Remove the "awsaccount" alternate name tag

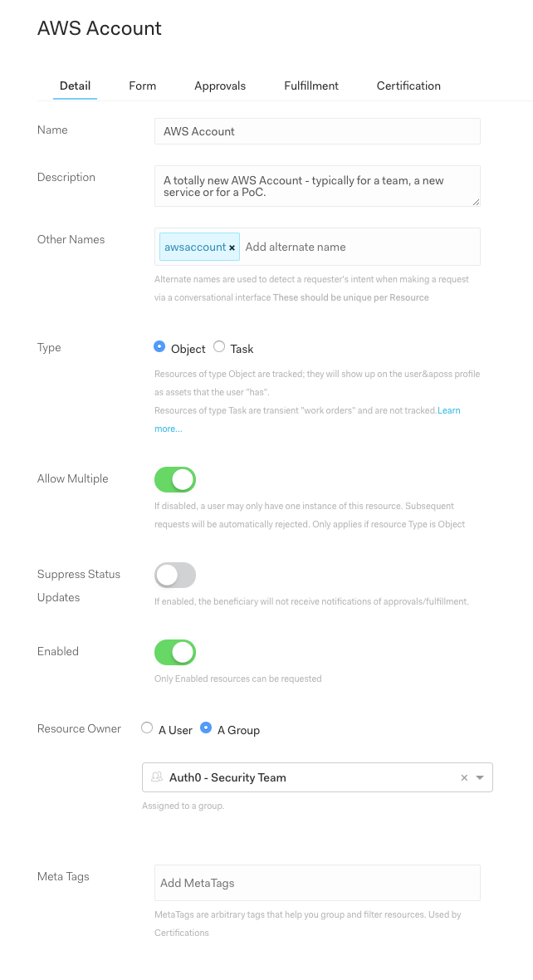(x=232, y=247)
